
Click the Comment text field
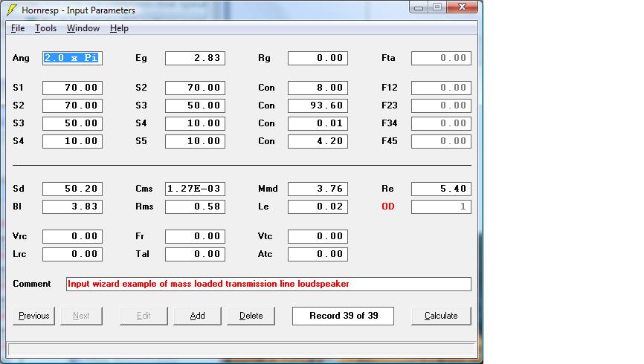pos(268,284)
